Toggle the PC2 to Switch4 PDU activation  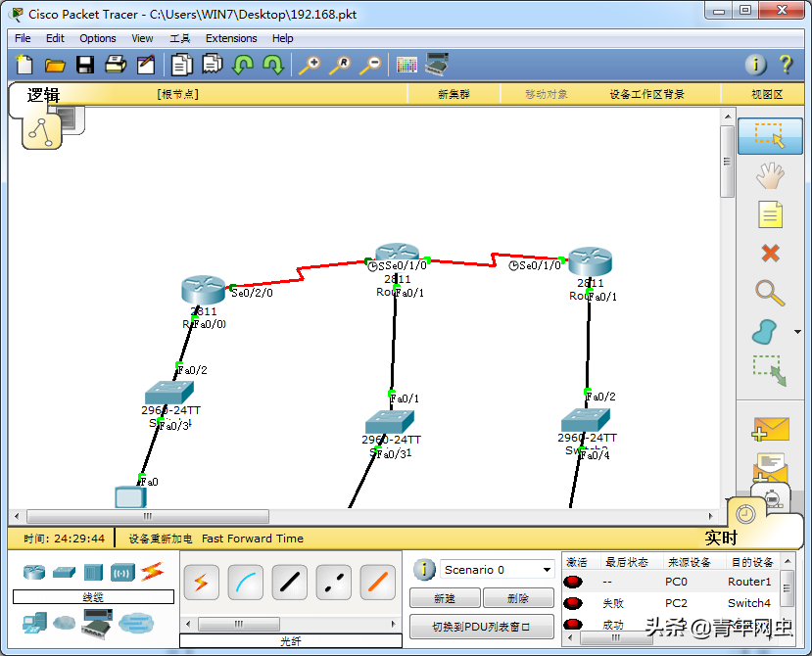pos(573,603)
